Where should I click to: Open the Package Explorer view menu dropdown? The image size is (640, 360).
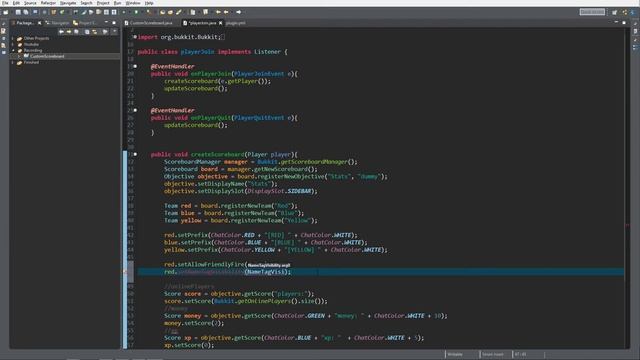(x=114, y=31)
